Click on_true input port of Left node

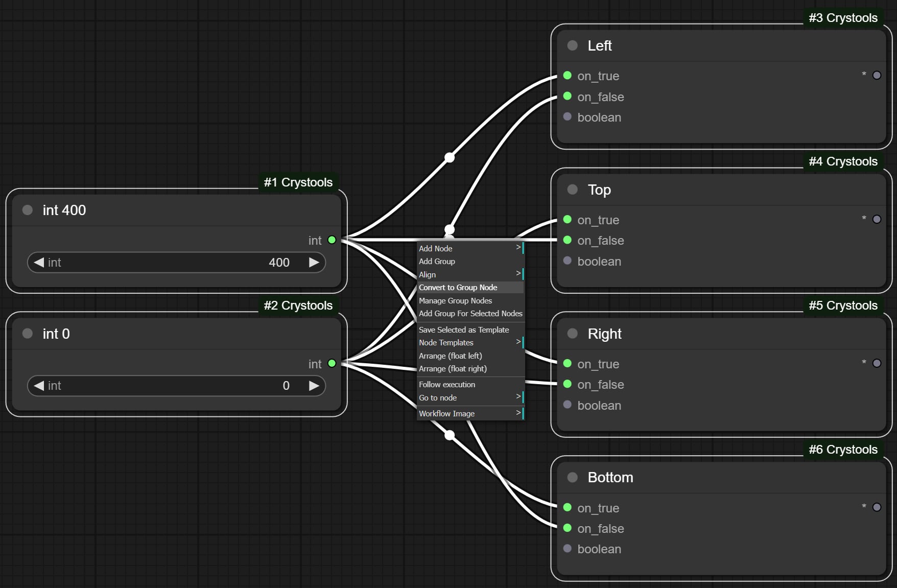click(x=567, y=76)
